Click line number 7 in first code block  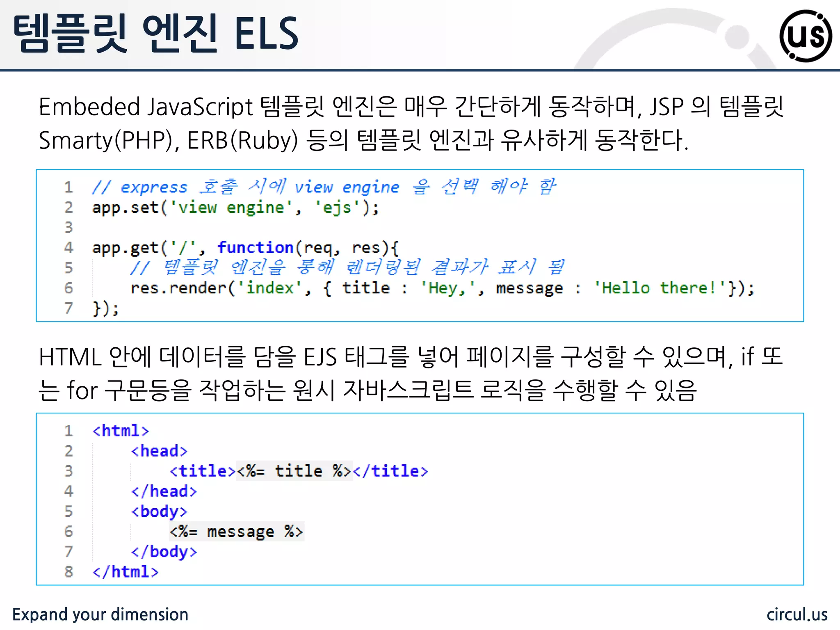[x=68, y=308]
